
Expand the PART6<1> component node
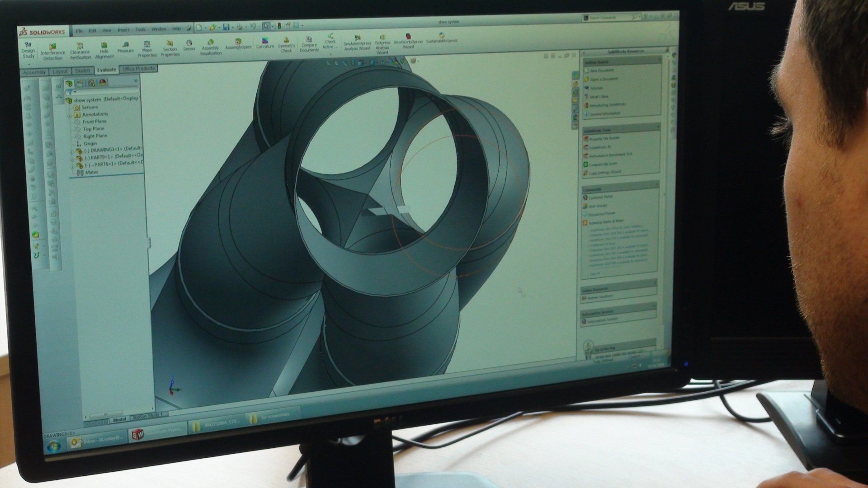(x=71, y=166)
